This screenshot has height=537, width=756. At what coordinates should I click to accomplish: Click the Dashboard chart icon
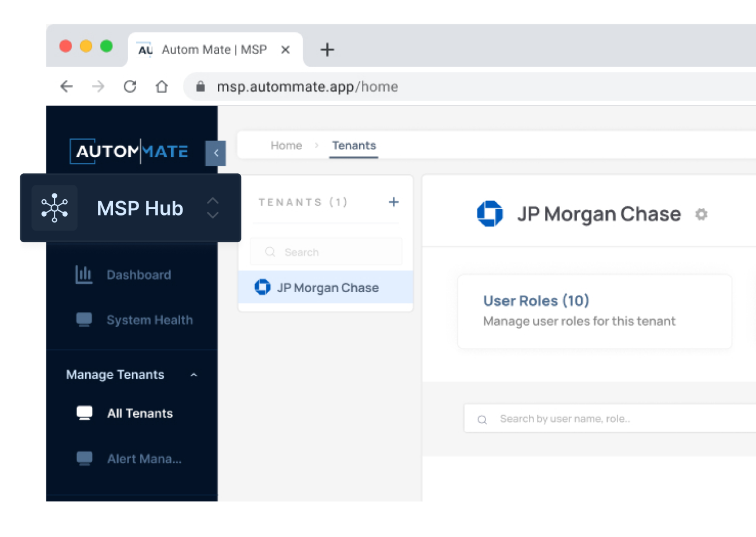pyautogui.click(x=83, y=275)
